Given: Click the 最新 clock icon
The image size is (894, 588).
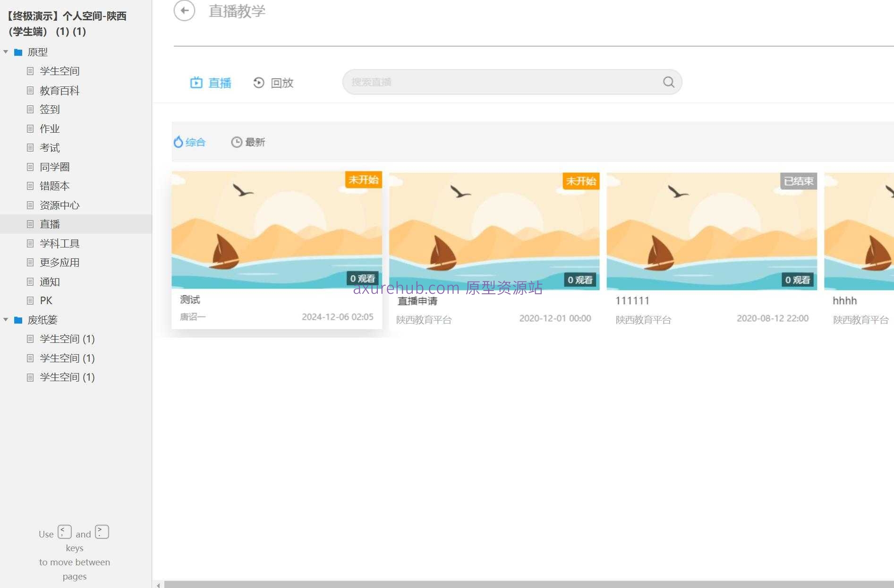Looking at the screenshot, I should tap(236, 142).
